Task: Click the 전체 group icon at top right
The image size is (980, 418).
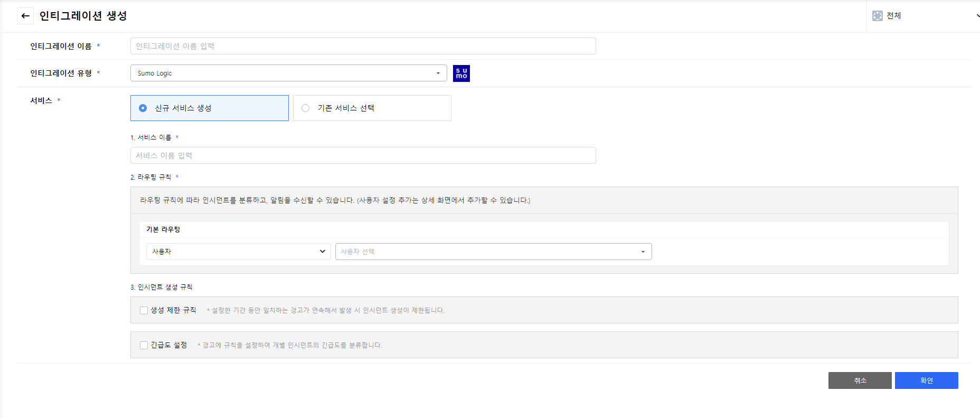Action: [x=877, y=16]
